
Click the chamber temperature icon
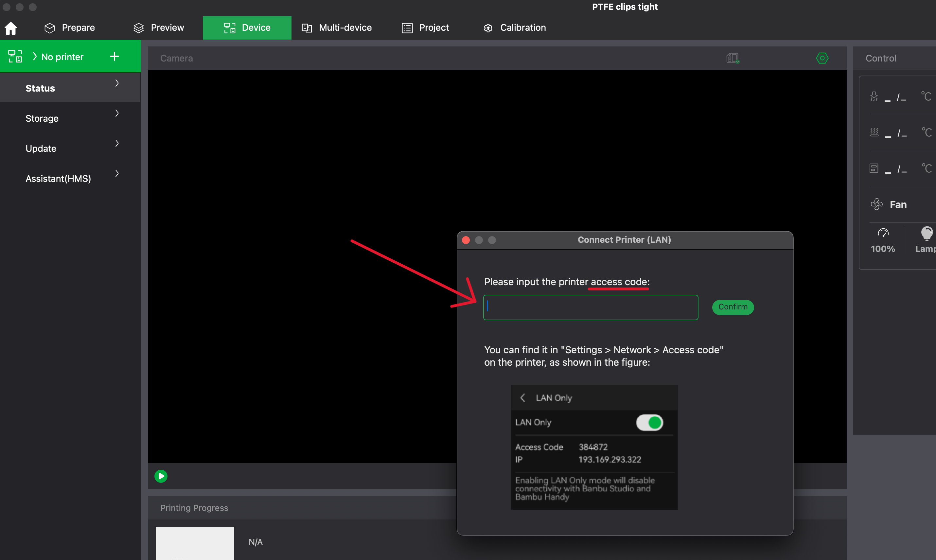874,168
